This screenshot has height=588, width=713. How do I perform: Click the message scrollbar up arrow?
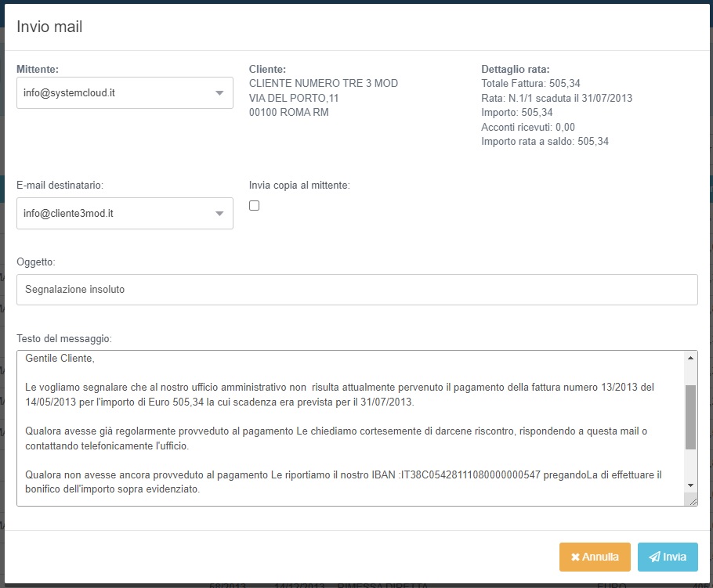coord(690,358)
